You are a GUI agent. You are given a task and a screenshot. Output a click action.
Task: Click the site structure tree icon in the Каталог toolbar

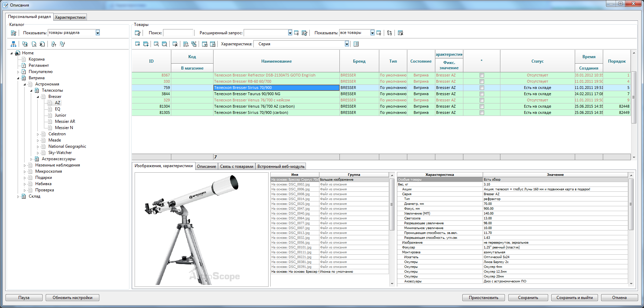pyautogui.click(x=13, y=44)
